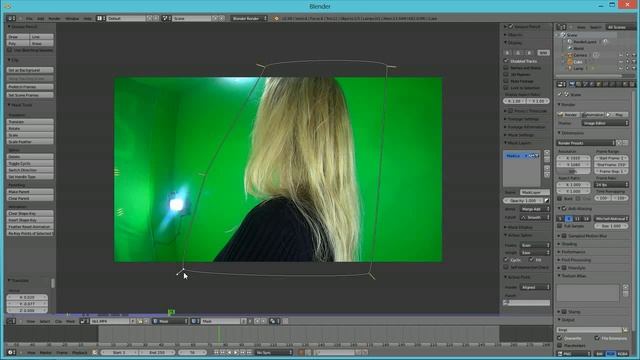The width and height of the screenshot is (640, 360).
Task: Toggle the Grease Pencil panel checkbox in the properties sidebar
Action: 511,27
